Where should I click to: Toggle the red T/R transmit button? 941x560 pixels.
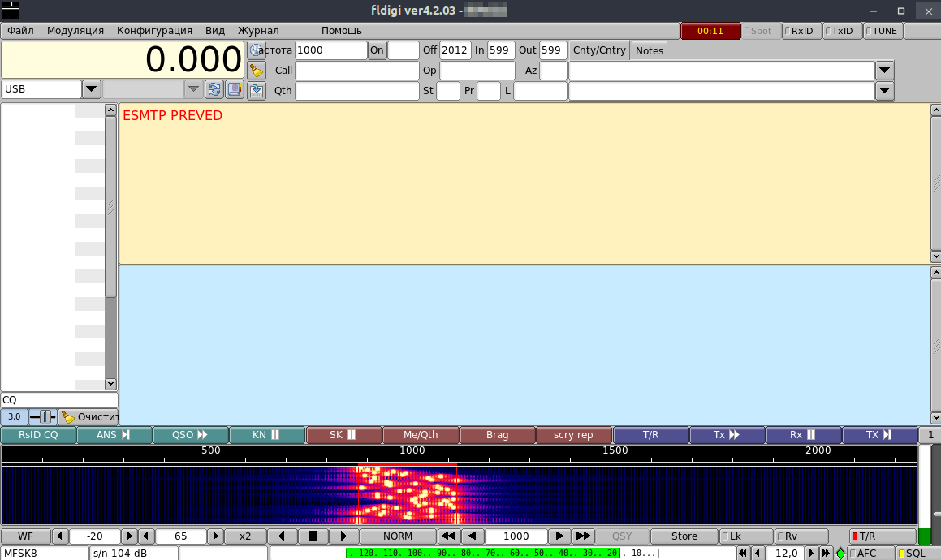click(x=883, y=536)
